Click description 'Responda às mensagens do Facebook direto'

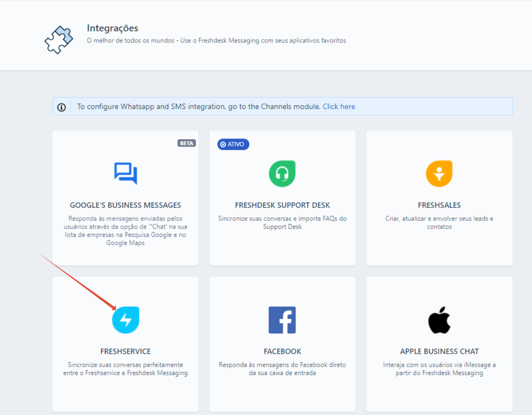tap(282, 369)
